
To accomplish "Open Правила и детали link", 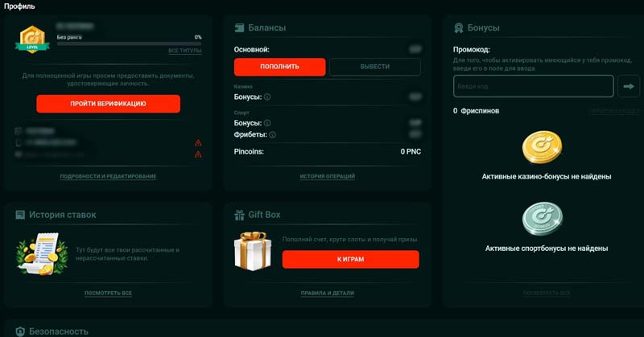I will pos(327,294).
